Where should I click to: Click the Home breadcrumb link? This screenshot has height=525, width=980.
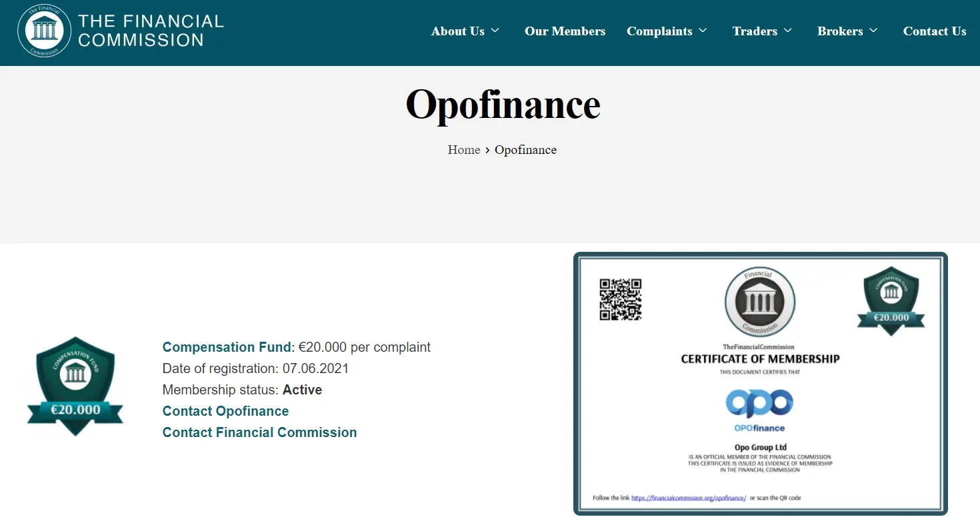[x=464, y=150]
